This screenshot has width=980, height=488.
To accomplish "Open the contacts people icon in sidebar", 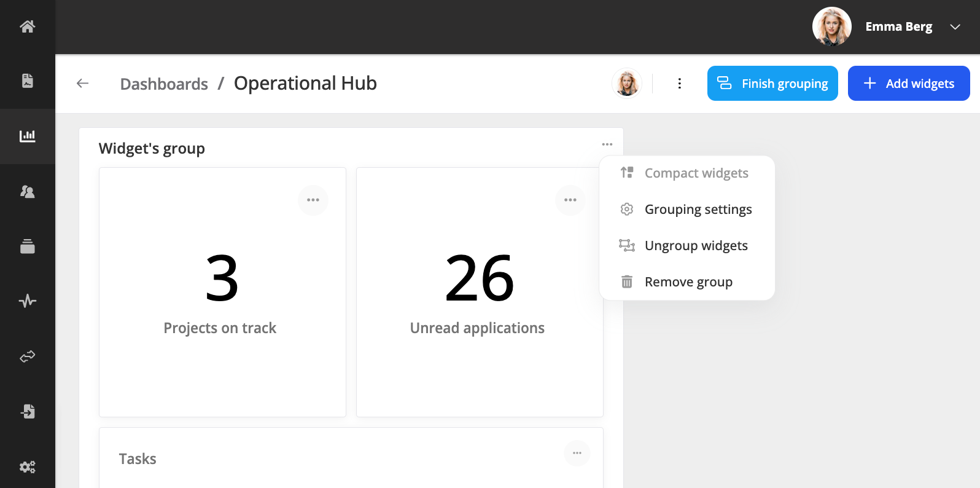I will [27, 192].
